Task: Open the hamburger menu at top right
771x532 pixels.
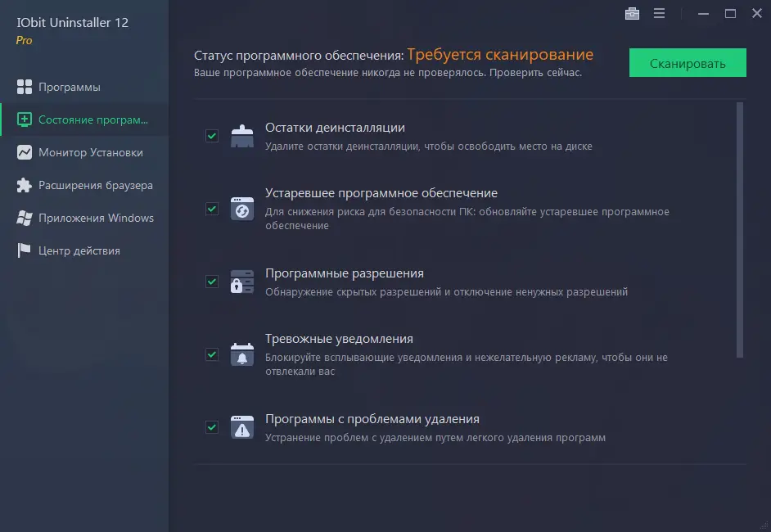Action: pos(659,13)
